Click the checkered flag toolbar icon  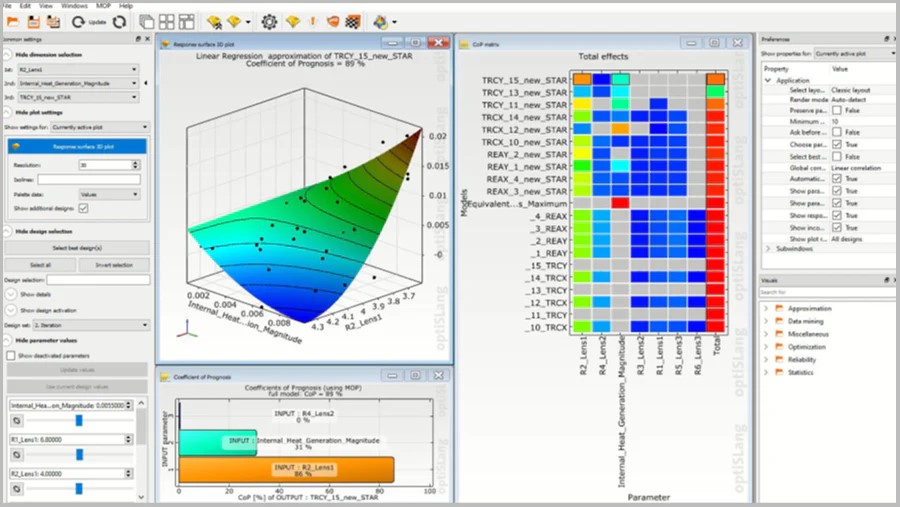pyautogui.click(x=351, y=21)
